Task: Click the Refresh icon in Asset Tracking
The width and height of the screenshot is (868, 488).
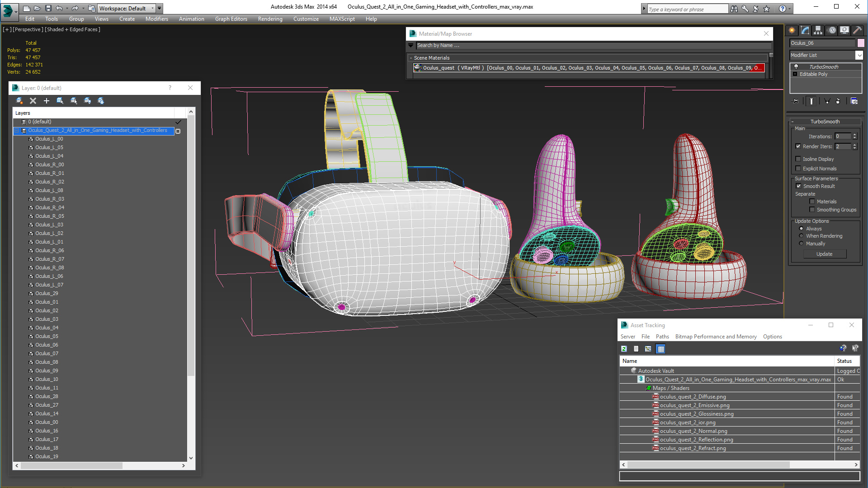Action: [x=624, y=349]
